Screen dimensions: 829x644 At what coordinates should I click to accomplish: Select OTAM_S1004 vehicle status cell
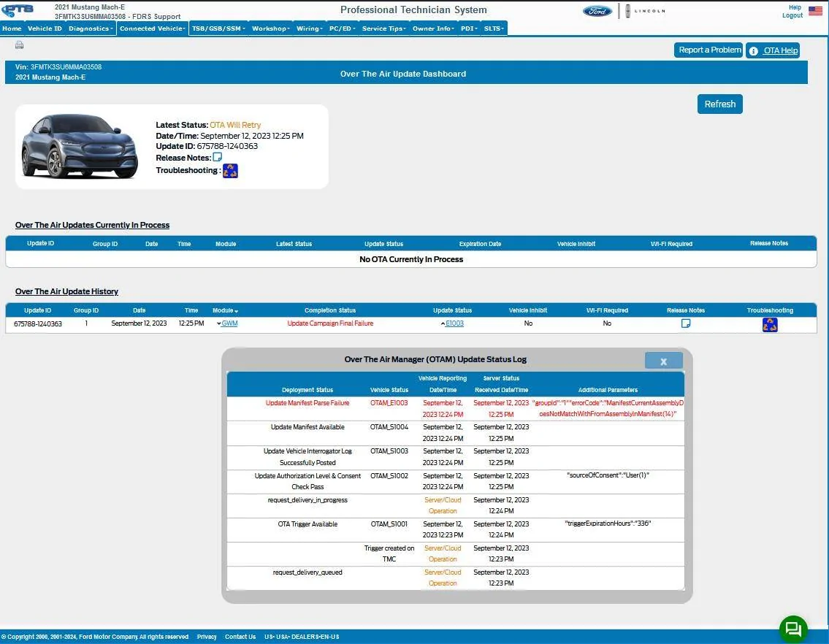pos(389,426)
